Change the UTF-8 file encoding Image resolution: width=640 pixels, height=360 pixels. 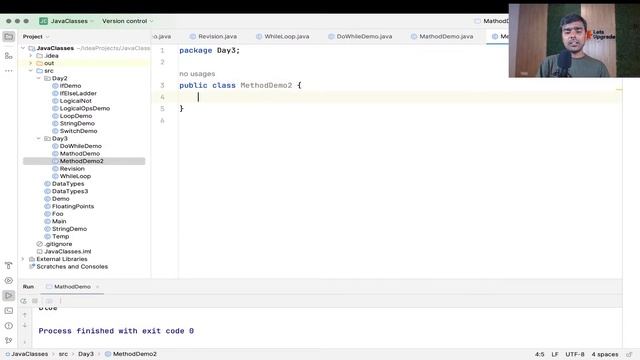575,354
